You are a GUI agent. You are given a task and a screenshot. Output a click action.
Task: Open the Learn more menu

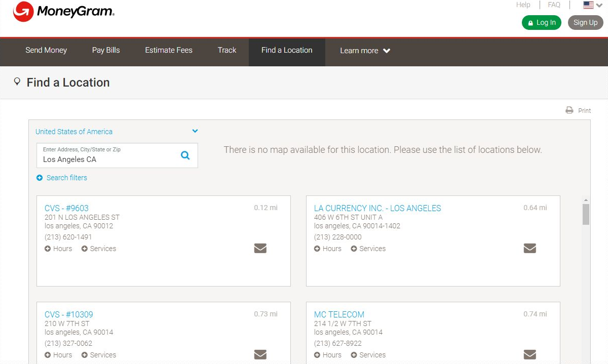coord(365,51)
